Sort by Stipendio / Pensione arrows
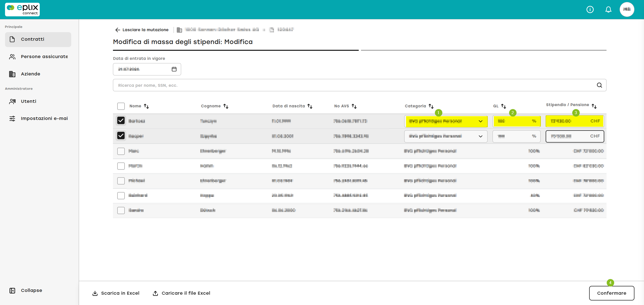Screen dimensions: 644x305 [594, 106]
